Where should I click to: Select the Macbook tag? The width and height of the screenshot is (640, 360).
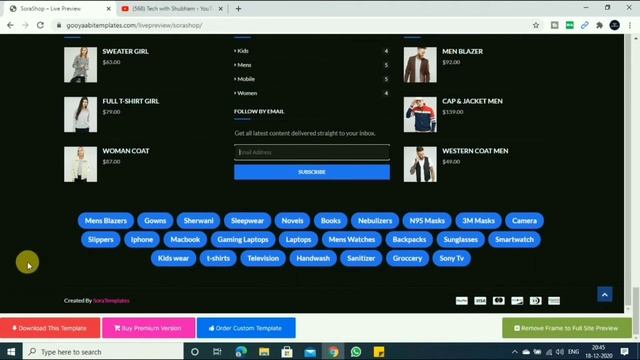click(x=185, y=240)
